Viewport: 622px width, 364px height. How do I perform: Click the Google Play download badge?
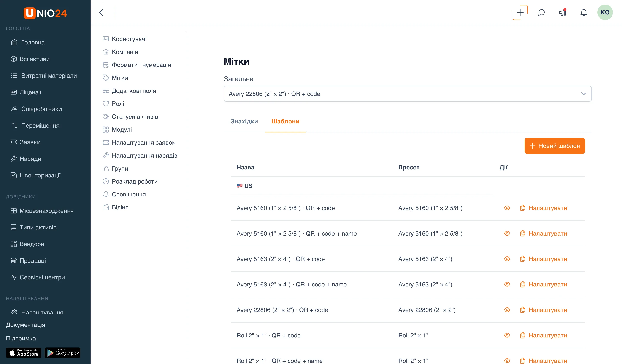(x=62, y=353)
